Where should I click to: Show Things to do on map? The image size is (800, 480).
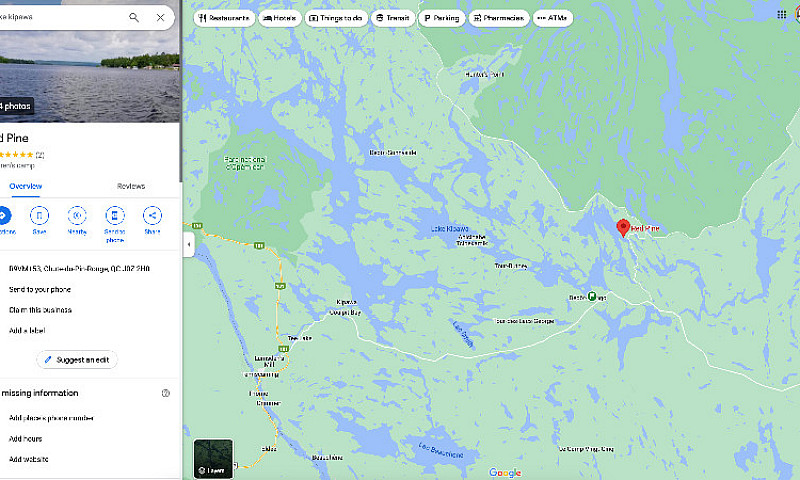tap(336, 18)
